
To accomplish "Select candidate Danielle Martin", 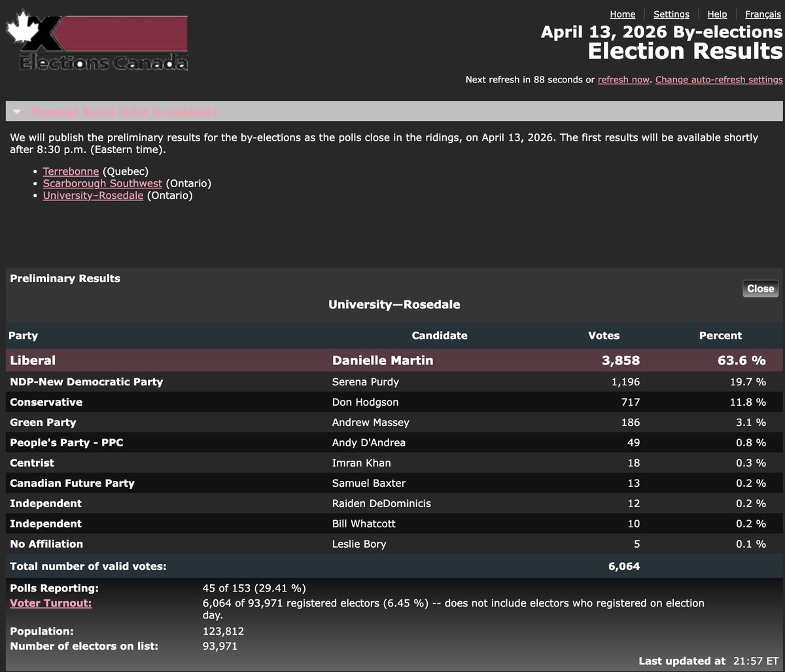I will (x=383, y=361).
